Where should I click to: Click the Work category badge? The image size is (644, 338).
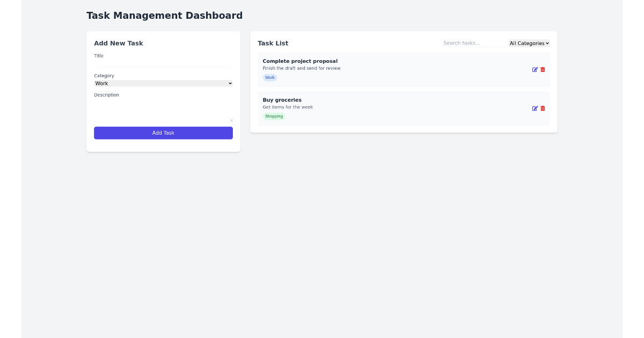(x=269, y=77)
